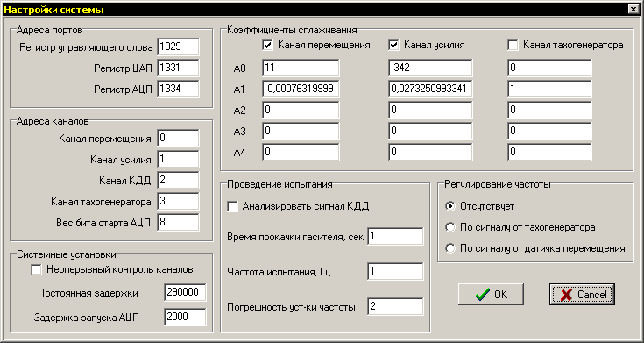Click A2 field under Канал усилия column
Image resolution: width=644 pixels, height=343 pixels.
click(430, 110)
